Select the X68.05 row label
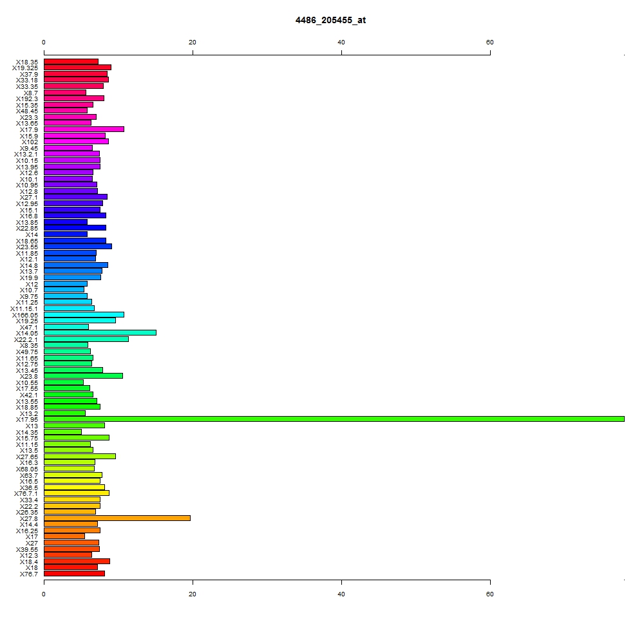 (26, 469)
